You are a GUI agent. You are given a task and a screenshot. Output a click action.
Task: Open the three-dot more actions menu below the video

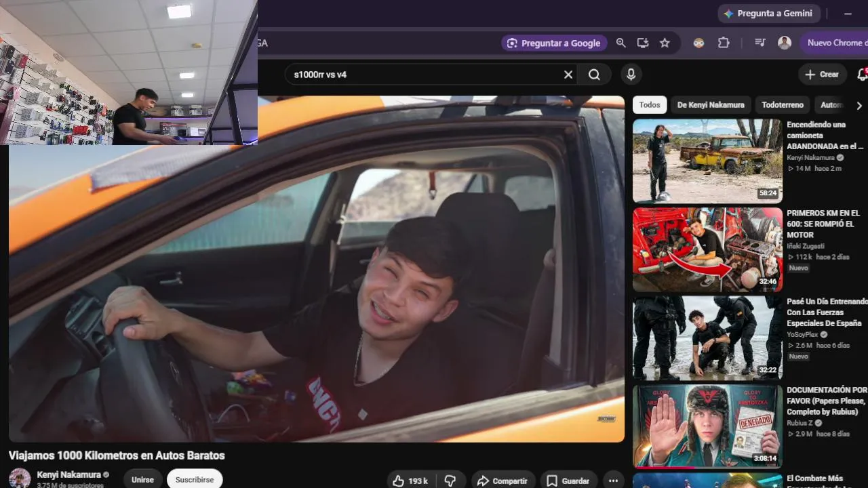613,481
